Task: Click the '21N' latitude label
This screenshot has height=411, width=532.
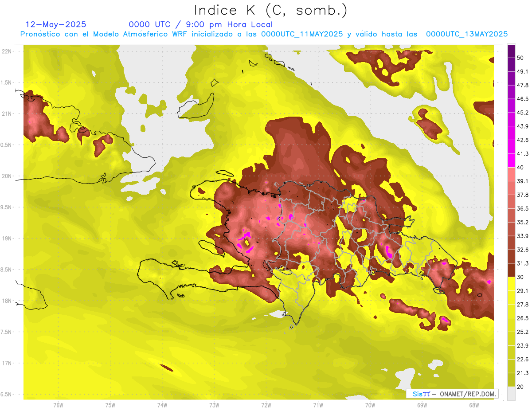Action: coord(7,114)
